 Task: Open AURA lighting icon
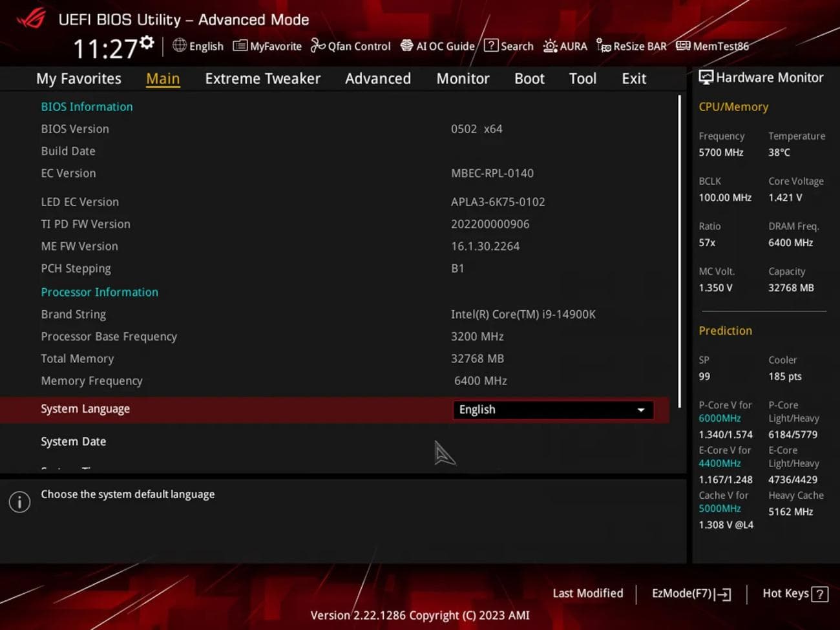pyautogui.click(x=550, y=46)
